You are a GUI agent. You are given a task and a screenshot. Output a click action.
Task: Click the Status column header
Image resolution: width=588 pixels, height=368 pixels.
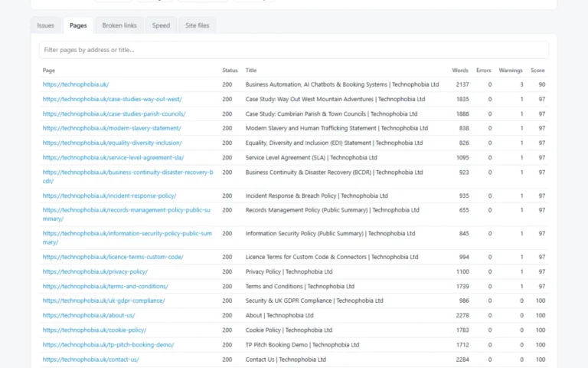point(230,71)
